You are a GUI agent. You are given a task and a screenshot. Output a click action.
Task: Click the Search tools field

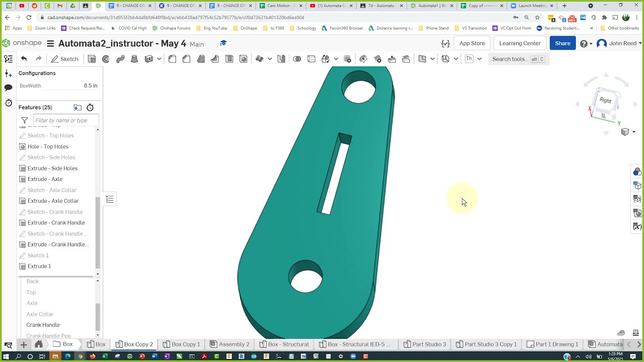point(518,59)
